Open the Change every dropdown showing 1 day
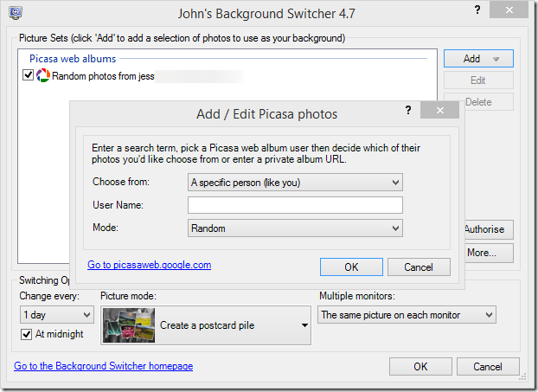This screenshot has height=392, width=538. (57, 315)
